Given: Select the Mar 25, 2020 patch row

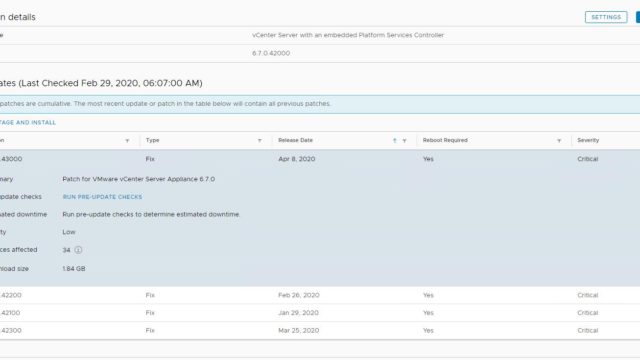Looking at the screenshot, I should click(x=320, y=330).
